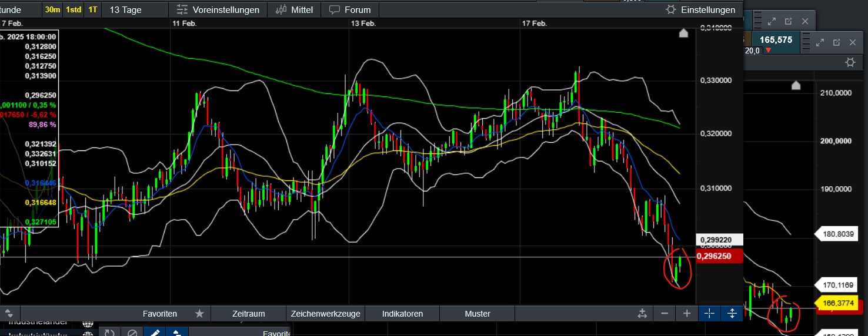The image size is (868, 336).
Task: Toggle the crosshair cursor button
Action: 709,314
